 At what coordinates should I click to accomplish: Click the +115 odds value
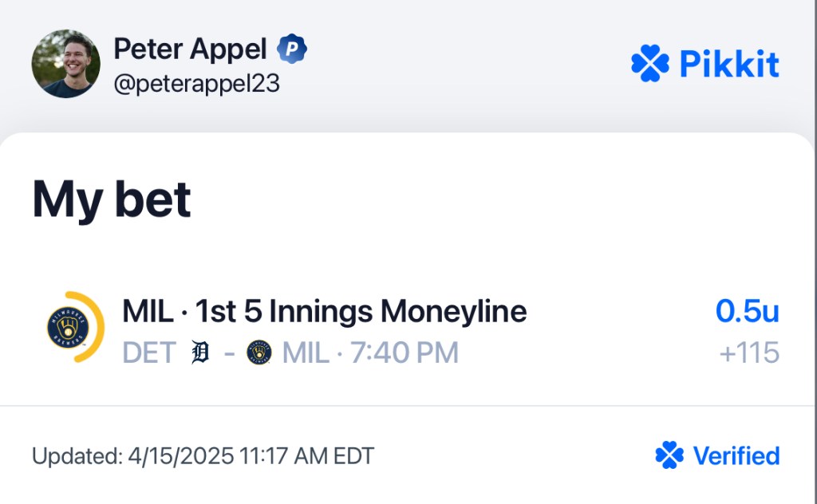point(749,352)
